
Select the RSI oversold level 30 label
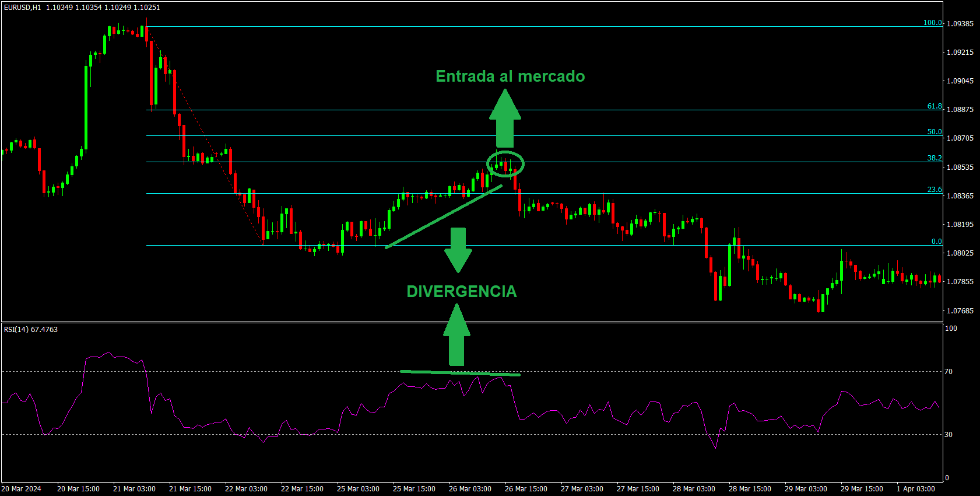(949, 435)
